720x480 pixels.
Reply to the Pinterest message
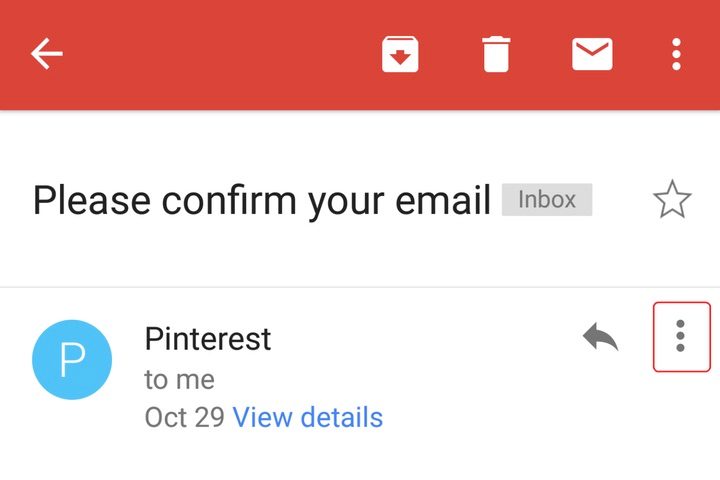(x=600, y=337)
